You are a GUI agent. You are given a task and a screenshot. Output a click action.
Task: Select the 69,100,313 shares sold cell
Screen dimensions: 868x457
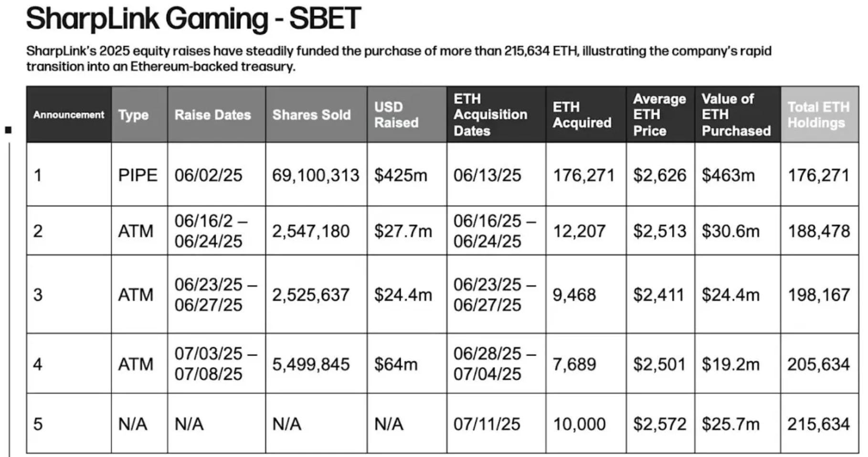click(x=316, y=175)
